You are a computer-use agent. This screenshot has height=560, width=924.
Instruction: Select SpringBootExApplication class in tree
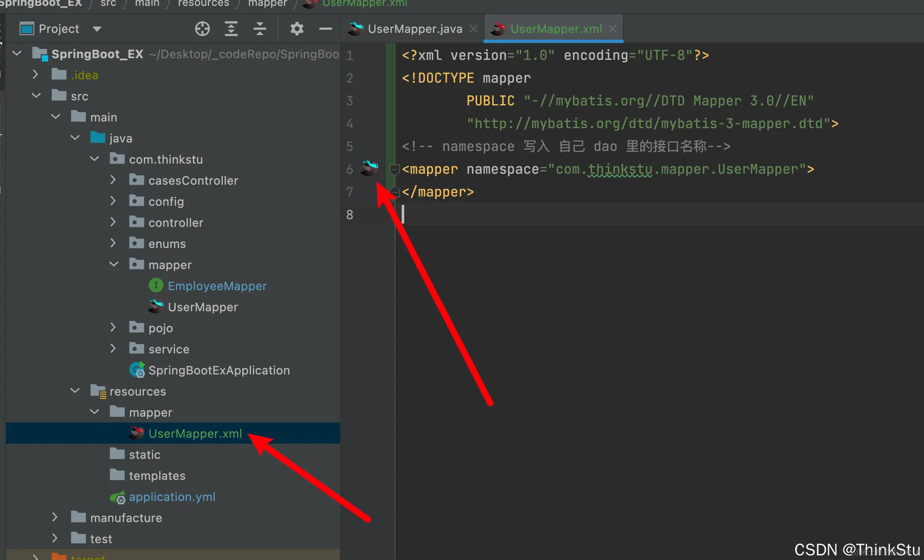pyautogui.click(x=219, y=370)
